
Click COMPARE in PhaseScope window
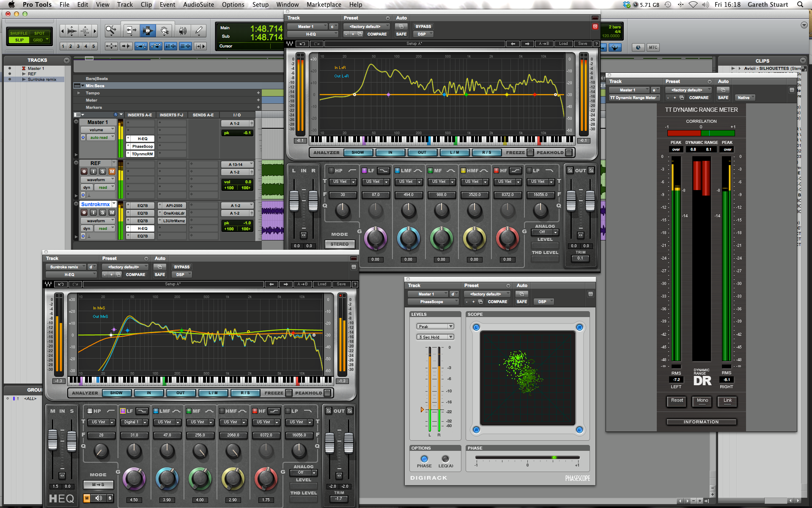497,302
